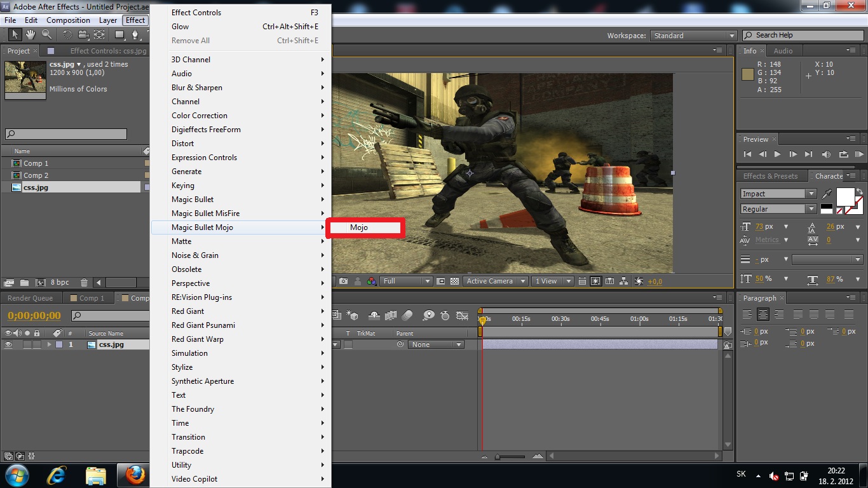Viewport: 868px width, 488px height.
Task: Open the Active Camera view dropdown
Action: click(x=496, y=281)
